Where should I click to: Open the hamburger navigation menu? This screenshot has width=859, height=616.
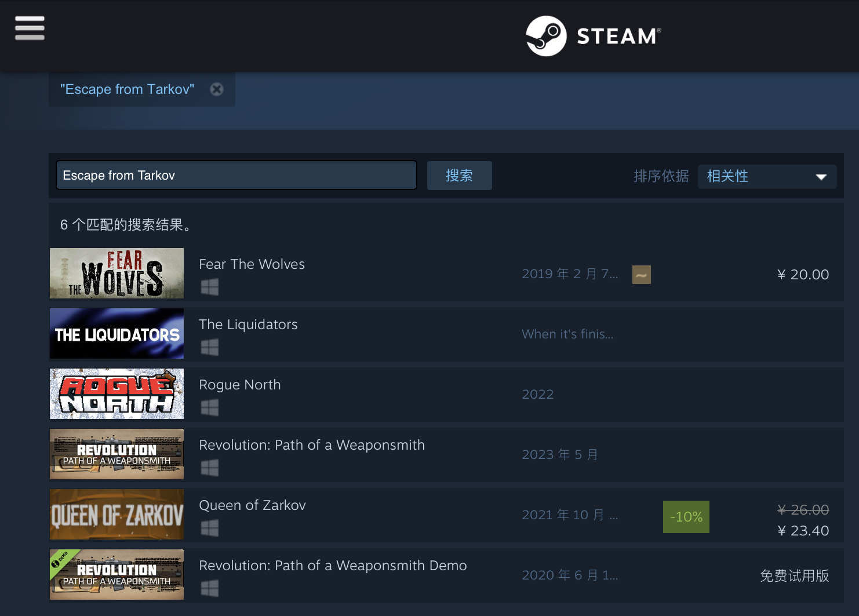(30, 28)
